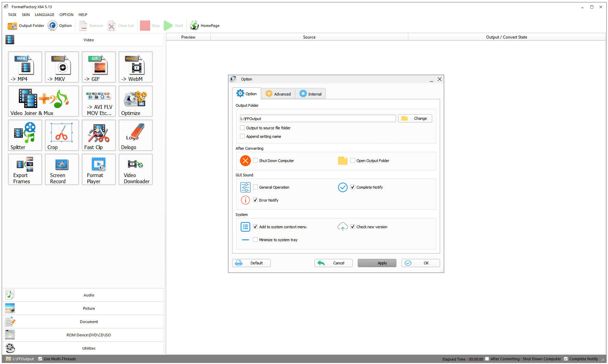
Task: Choose the WebM conversion tool
Action: 136,67
